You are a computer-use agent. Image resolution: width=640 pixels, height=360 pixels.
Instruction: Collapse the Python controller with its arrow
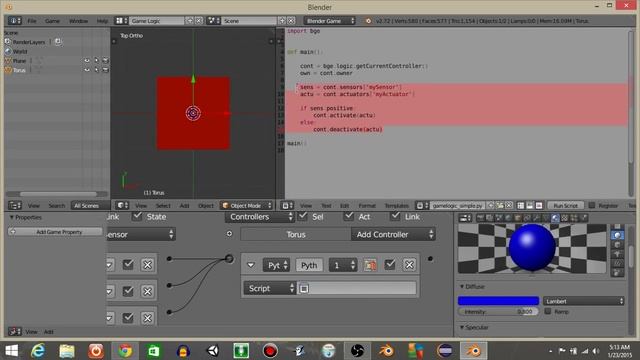pos(251,265)
